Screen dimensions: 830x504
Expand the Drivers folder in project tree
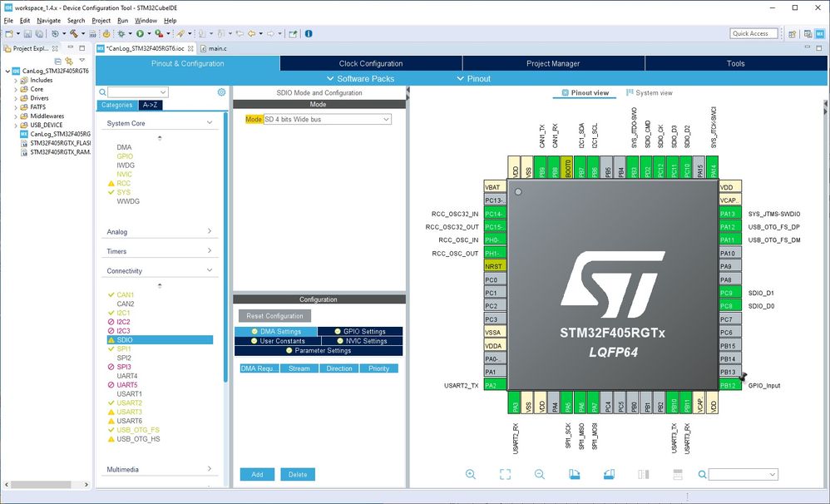pyautogui.click(x=16, y=98)
